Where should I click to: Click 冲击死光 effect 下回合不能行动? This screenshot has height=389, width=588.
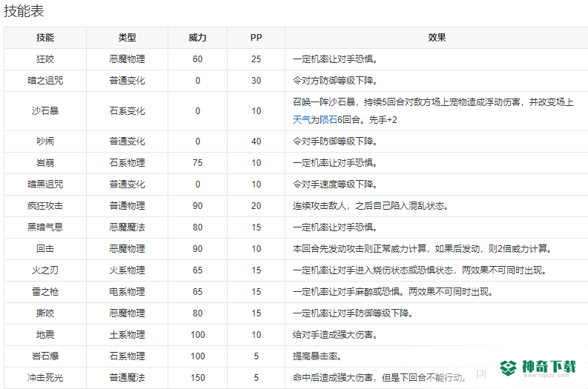[x=380, y=378]
